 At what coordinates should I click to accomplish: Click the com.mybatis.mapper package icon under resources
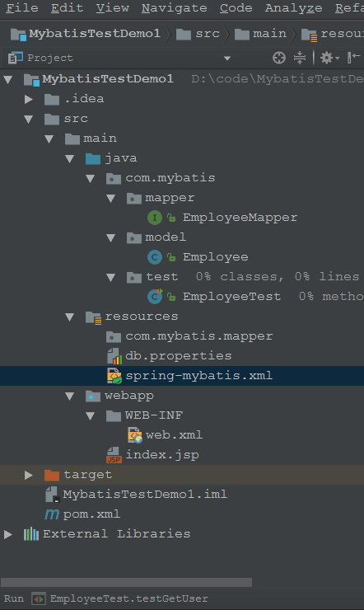[114, 336]
